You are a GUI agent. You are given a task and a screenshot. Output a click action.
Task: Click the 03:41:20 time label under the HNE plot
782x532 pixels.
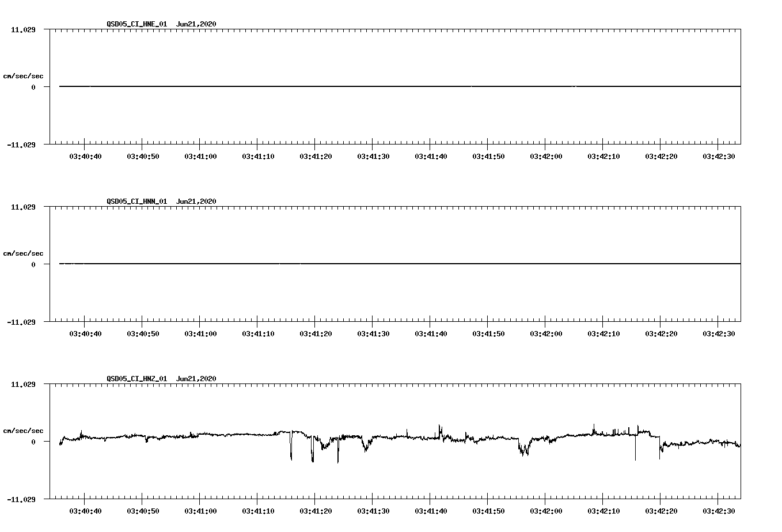[316, 157]
